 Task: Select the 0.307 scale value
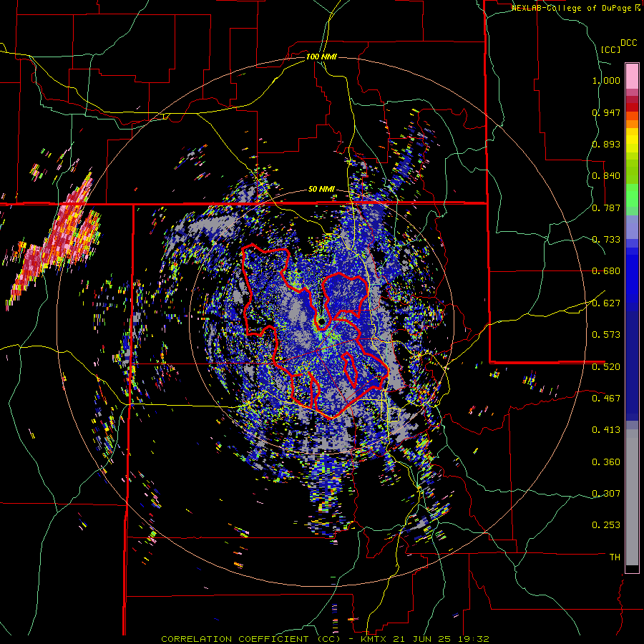coord(606,494)
